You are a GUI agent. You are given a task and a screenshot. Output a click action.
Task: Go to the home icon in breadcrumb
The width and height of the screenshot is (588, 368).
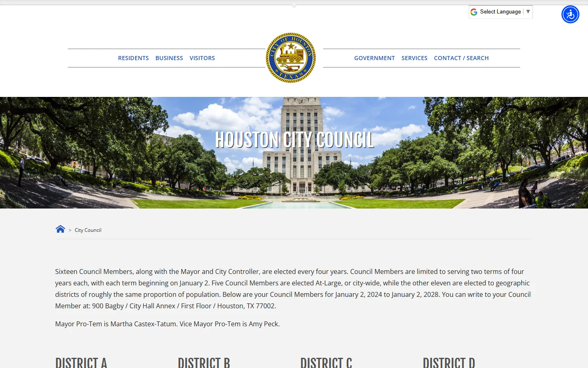point(60,229)
